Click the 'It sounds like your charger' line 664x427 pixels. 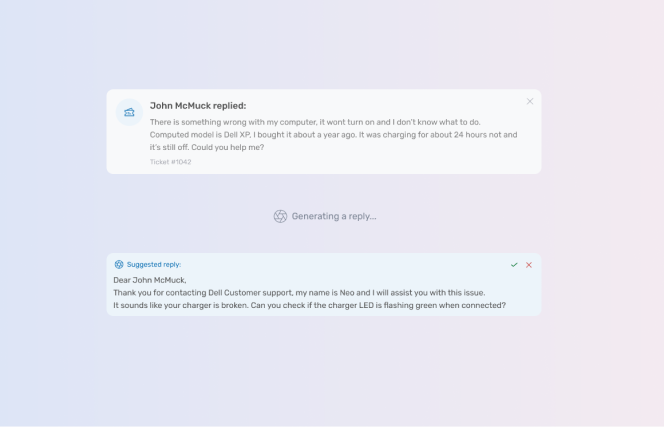point(309,305)
